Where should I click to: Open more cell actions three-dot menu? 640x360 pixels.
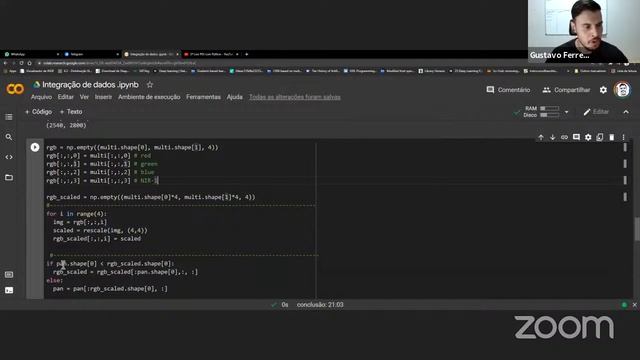[x=623, y=138]
